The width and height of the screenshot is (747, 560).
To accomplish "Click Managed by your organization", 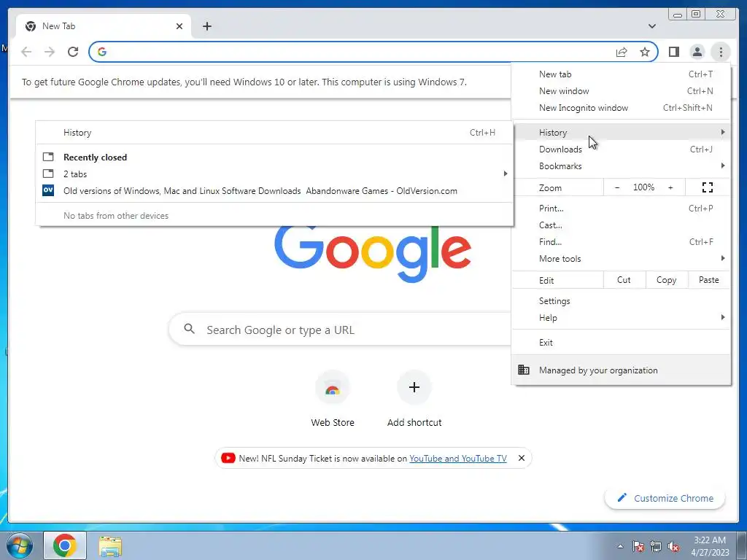I will pos(622,370).
